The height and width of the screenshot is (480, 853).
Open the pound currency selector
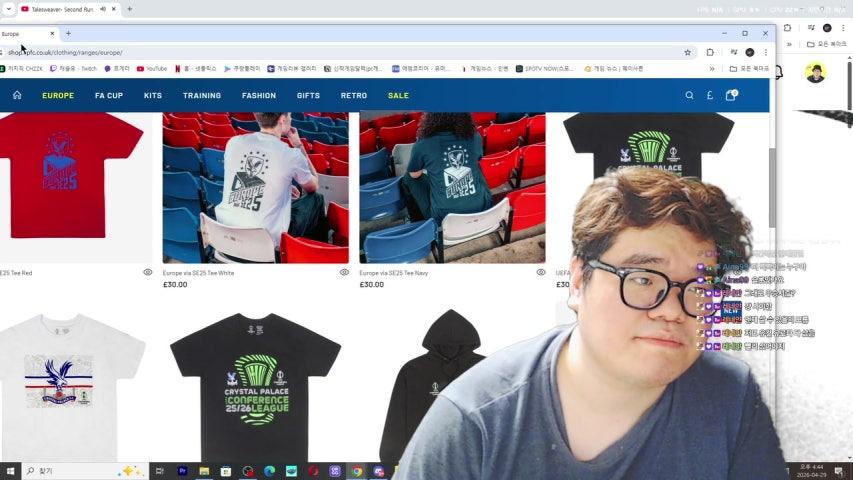click(710, 95)
